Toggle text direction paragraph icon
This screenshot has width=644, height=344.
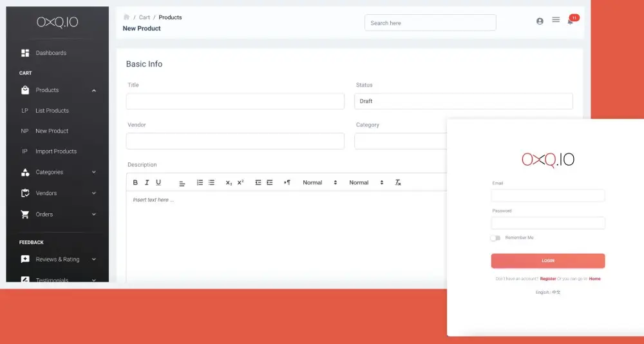pyautogui.click(x=287, y=182)
